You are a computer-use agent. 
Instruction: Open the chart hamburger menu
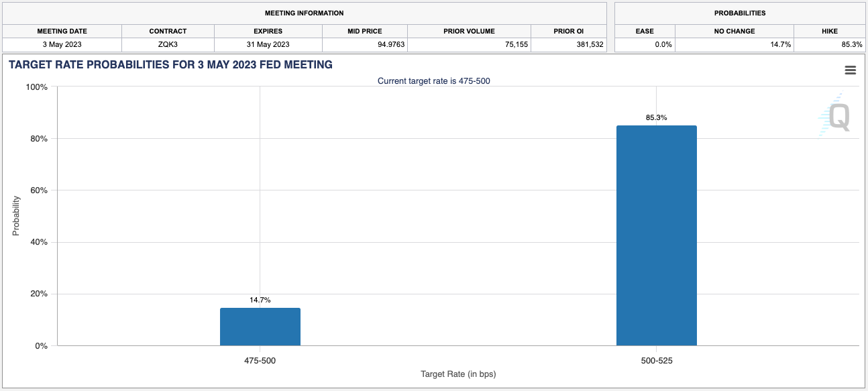850,70
